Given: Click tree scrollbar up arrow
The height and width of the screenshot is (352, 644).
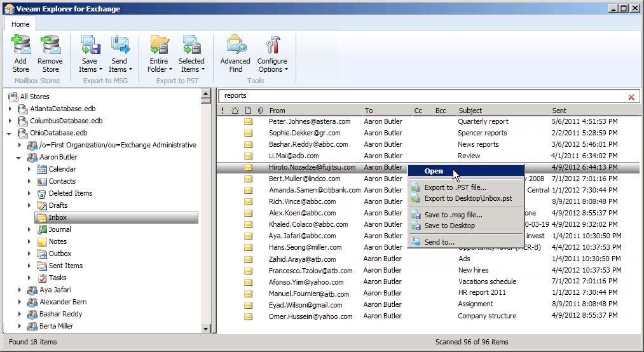Looking at the screenshot, I should click(206, 94).
